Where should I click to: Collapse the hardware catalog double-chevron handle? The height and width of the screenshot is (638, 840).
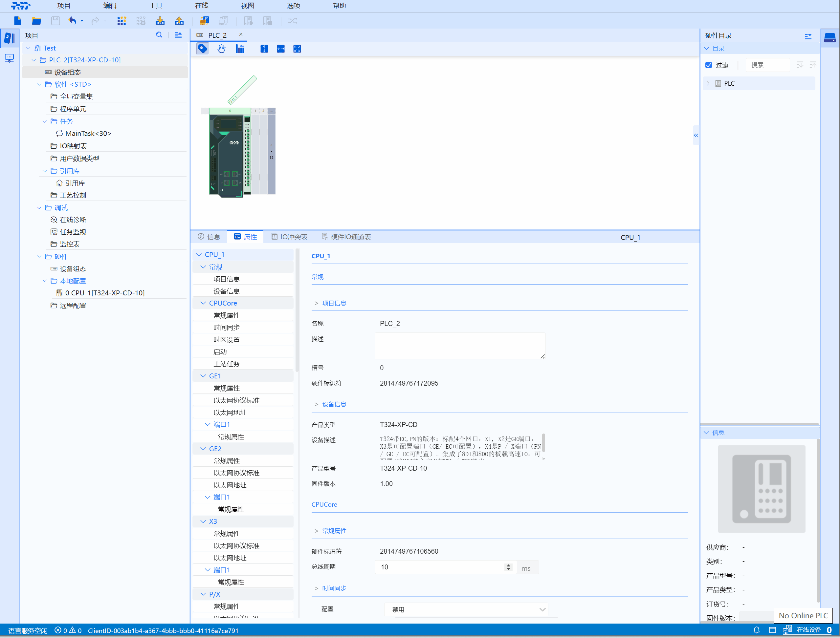click(696, 135)
